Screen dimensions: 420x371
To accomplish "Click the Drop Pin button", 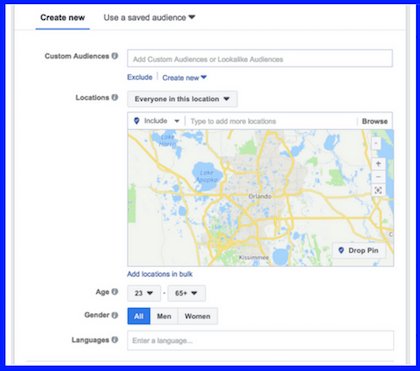I will coord(359,250).
